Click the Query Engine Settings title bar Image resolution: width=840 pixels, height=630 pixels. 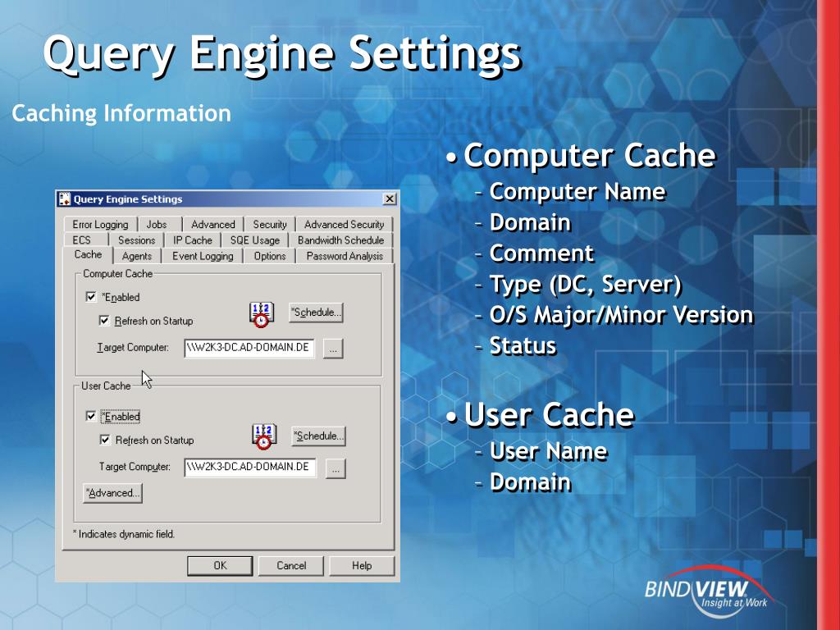point(227,199)
